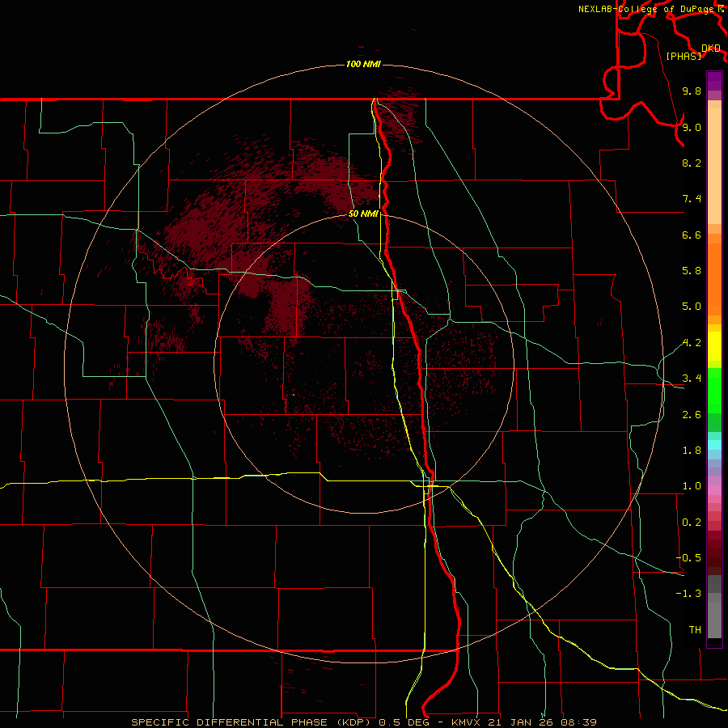Click the (KDP) product abbreviation in the caption

point(352,722)
